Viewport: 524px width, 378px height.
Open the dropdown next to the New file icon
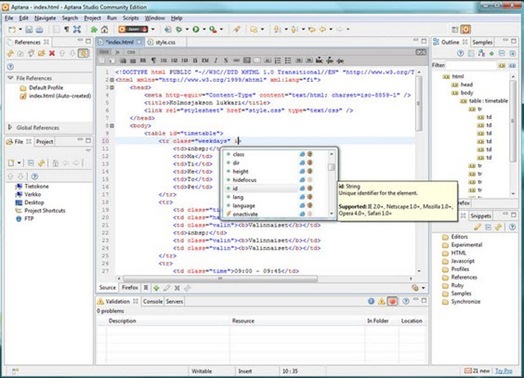20,29
